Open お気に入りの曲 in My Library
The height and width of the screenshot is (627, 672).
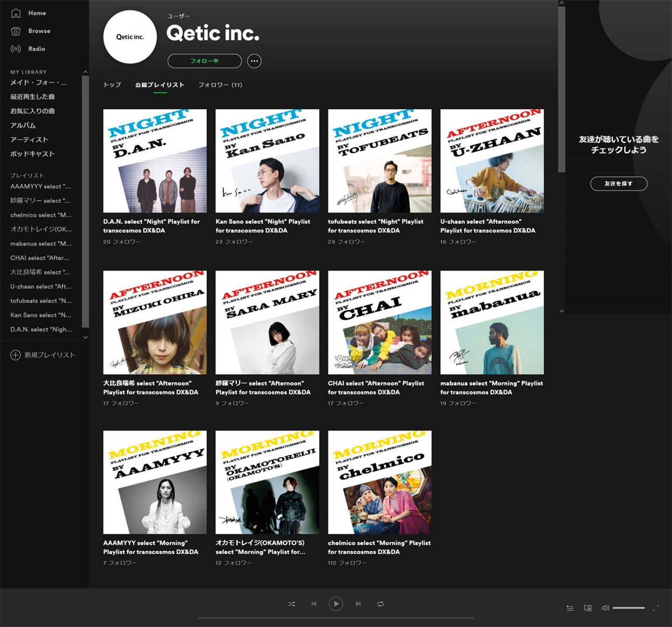32,111
